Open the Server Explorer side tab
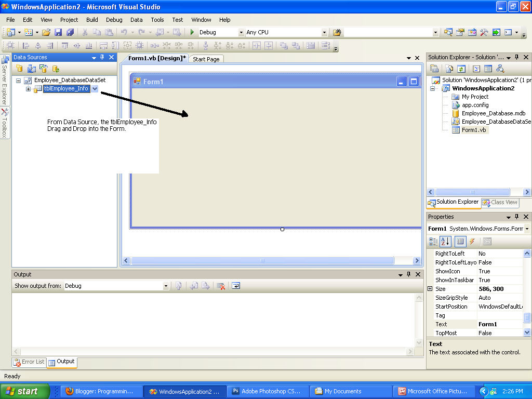Viewport: 532px width, 399px height. click(x=5, y=80)
